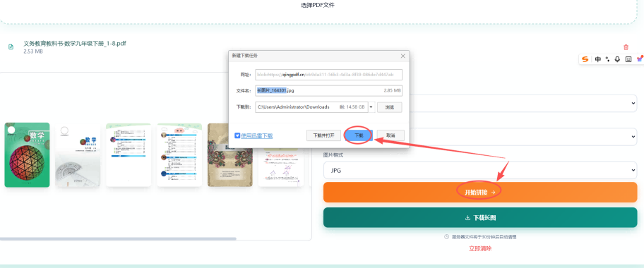Open Sogou soft keyboard icon
Image resolution: width=644 pixels, height=268 pixels.
point(628,59)
